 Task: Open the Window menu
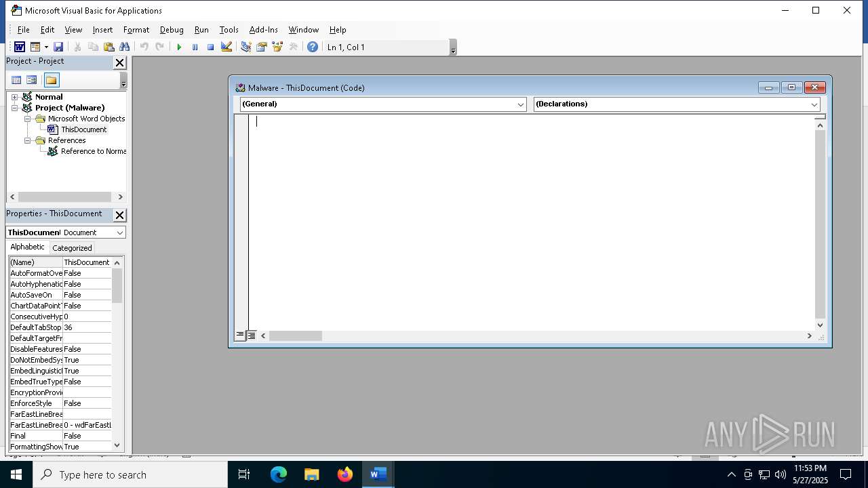[x=303, y=30]
